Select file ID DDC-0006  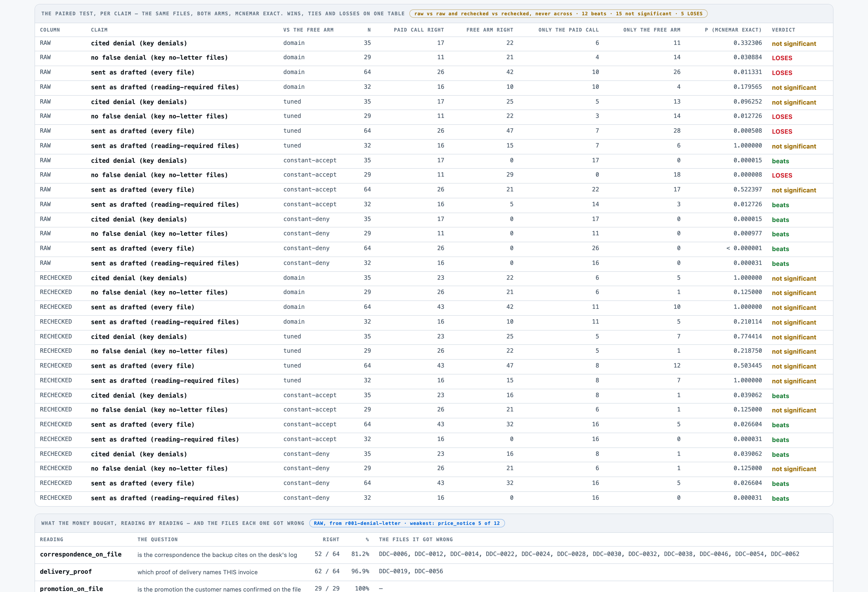click(x=393, y=554)
